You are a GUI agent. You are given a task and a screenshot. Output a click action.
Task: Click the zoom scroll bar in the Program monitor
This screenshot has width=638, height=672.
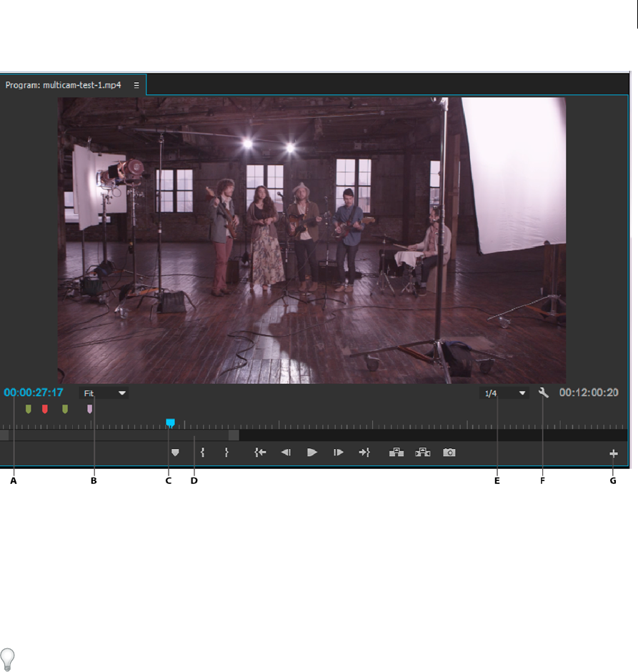tap(119, 435)
